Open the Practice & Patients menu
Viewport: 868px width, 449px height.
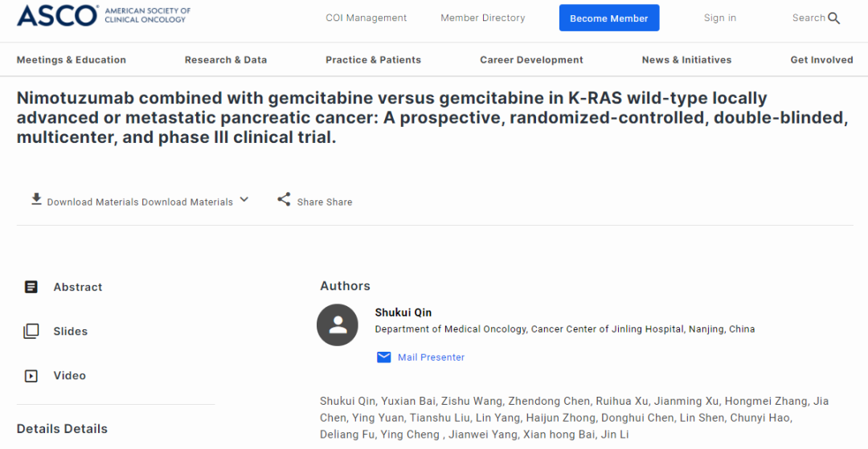pos(373,59)
